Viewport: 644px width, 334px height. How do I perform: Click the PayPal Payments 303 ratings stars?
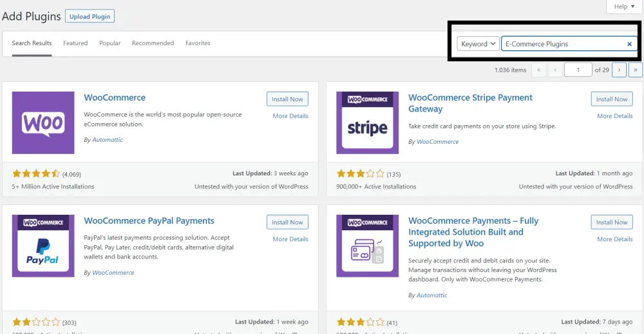pyautogui.click(x=36, y=322)
